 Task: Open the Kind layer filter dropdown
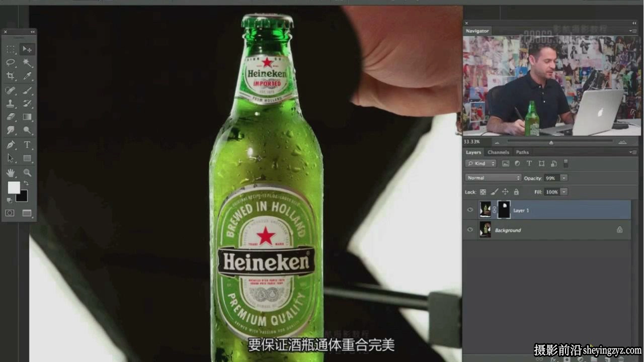pyautogui.click(x=480, y=163)
